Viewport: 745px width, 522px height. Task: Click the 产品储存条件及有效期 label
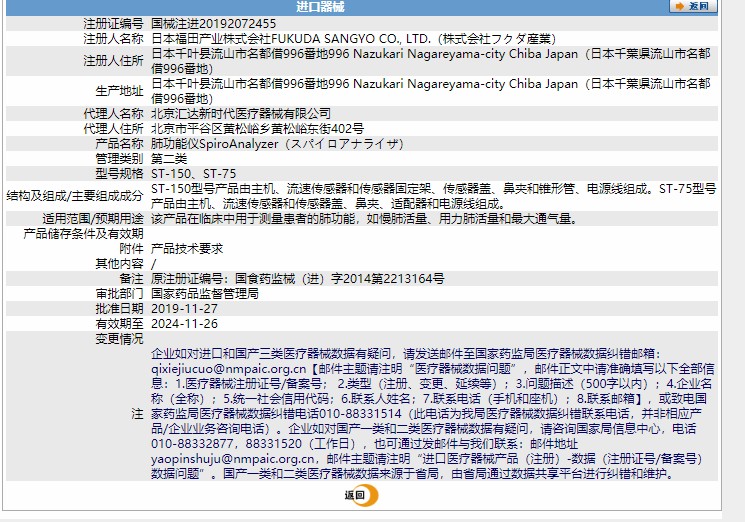coord(83,234)
